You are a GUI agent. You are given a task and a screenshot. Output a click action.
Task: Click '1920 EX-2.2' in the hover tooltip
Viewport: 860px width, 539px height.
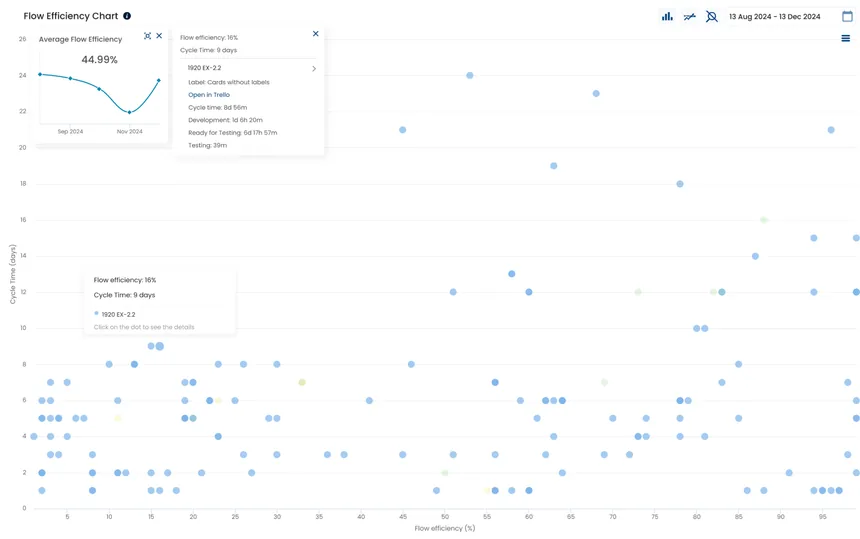118,314
